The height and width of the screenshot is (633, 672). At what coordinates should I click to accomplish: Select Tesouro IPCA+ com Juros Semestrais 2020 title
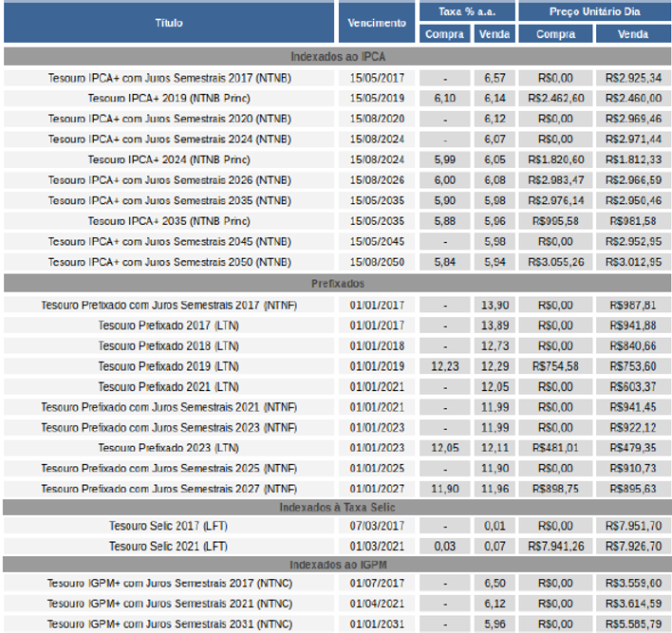coord(169,119)
